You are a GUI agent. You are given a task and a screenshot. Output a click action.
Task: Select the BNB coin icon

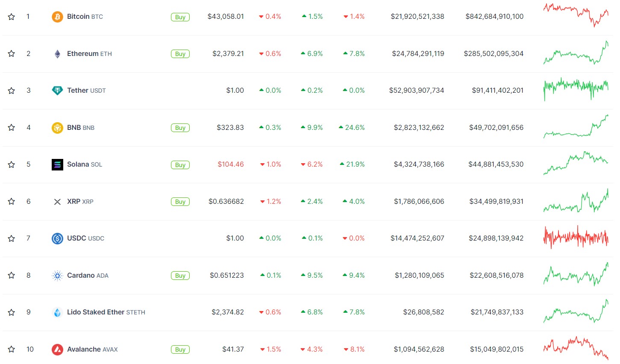tap(58, 127)
